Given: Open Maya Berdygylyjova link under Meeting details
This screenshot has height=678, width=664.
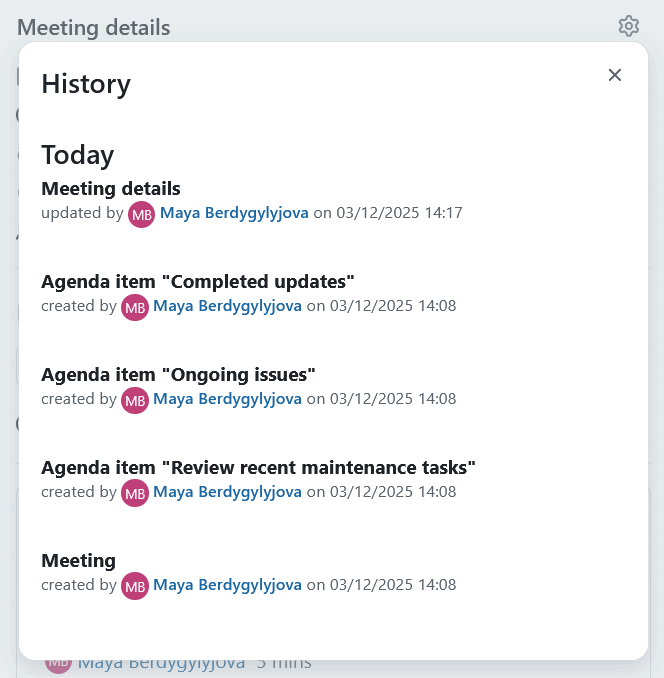Looking at the screenshot, I should click(x=234, y=213).
